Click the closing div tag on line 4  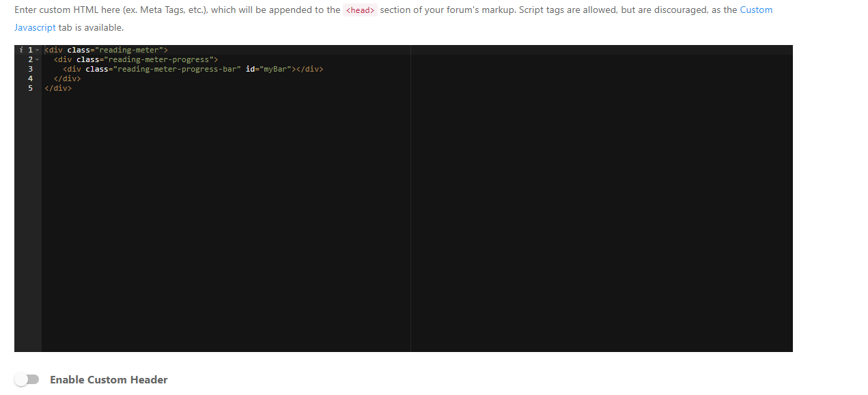68,78
